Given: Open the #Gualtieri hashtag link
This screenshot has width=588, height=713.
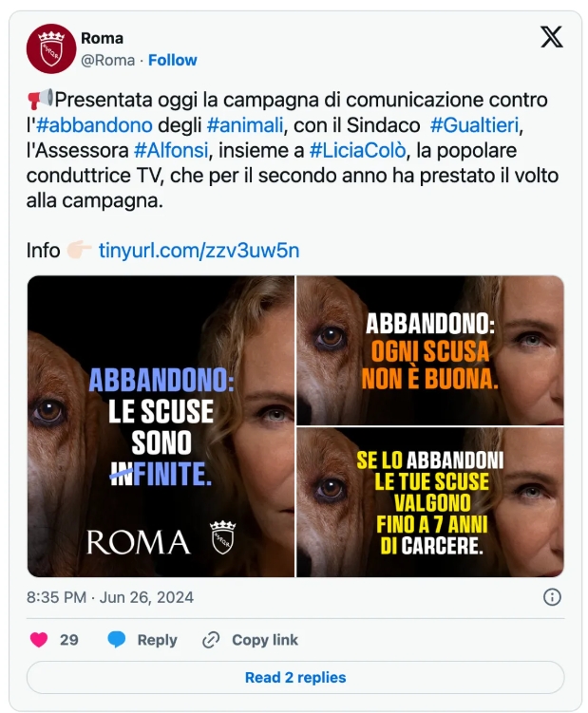Looking at the screenshot, I should coord(475,125).
